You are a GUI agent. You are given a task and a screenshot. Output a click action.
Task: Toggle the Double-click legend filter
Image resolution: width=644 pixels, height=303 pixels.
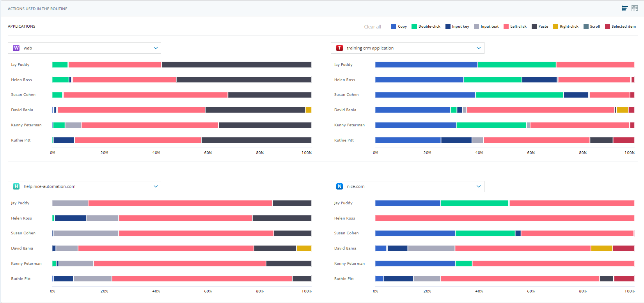(x=426, y=27)
